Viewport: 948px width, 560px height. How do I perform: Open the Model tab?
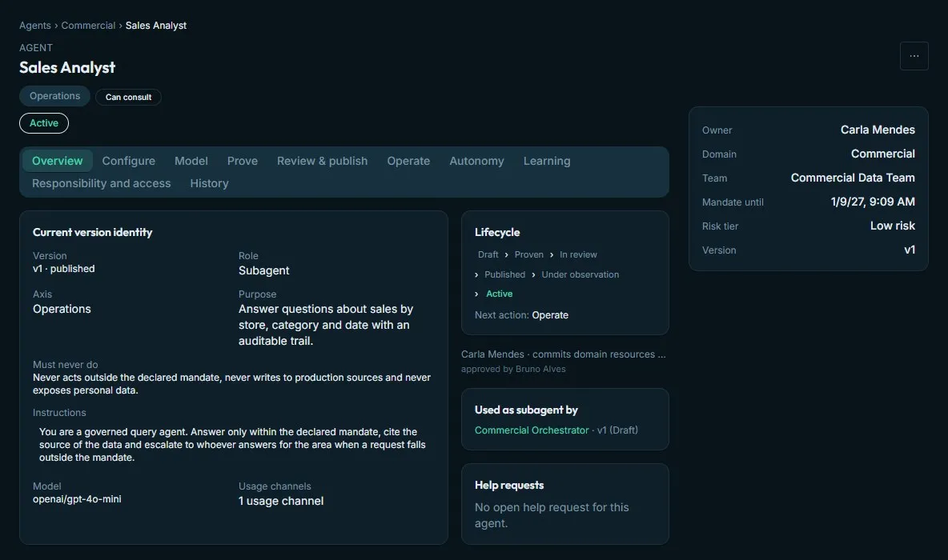tap(191, 161)
